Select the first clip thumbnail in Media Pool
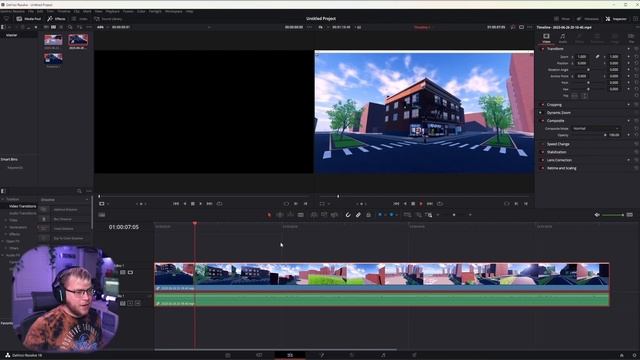 tap(53, 40)
